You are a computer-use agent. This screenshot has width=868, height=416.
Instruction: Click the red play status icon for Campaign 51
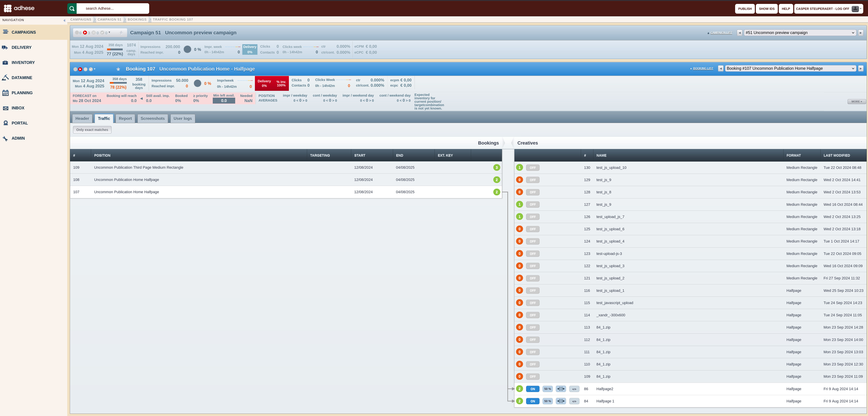pyautogui.click(x=85, y=33)
